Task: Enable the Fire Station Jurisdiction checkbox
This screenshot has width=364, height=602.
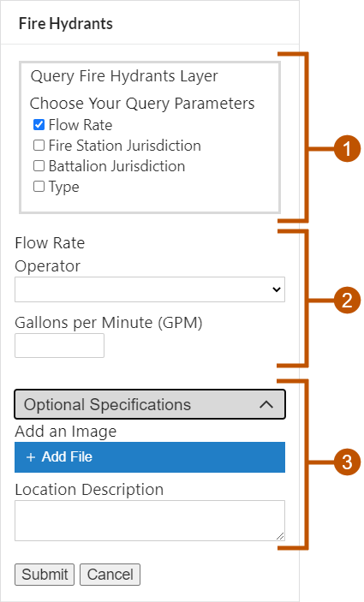Action: click(x=39, y=145)
